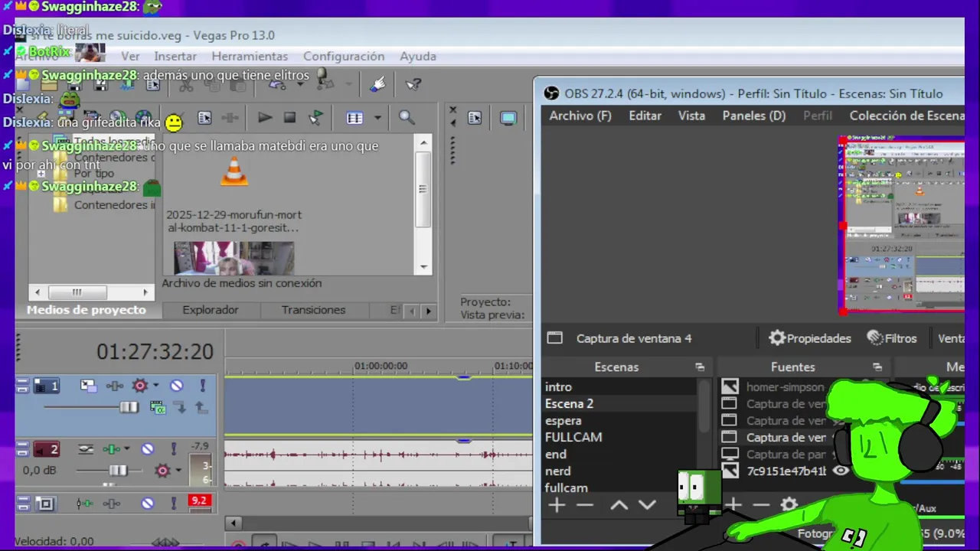Image resolution: width=980 pixels, height=551 pixels.
Task: Click the master bus green FX icon
Action: point(84,503)
